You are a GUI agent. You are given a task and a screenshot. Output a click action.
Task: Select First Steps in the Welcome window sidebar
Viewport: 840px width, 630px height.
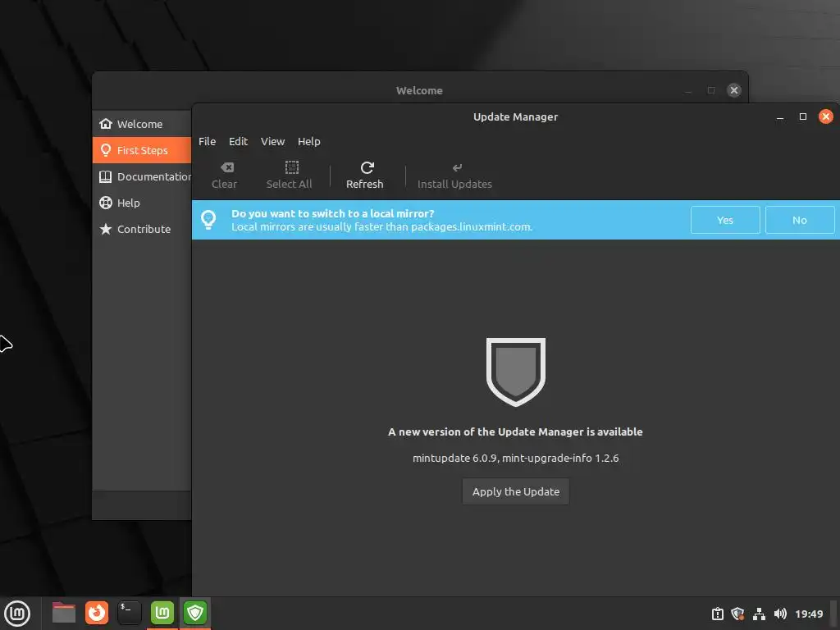click(x=142, y=150)
